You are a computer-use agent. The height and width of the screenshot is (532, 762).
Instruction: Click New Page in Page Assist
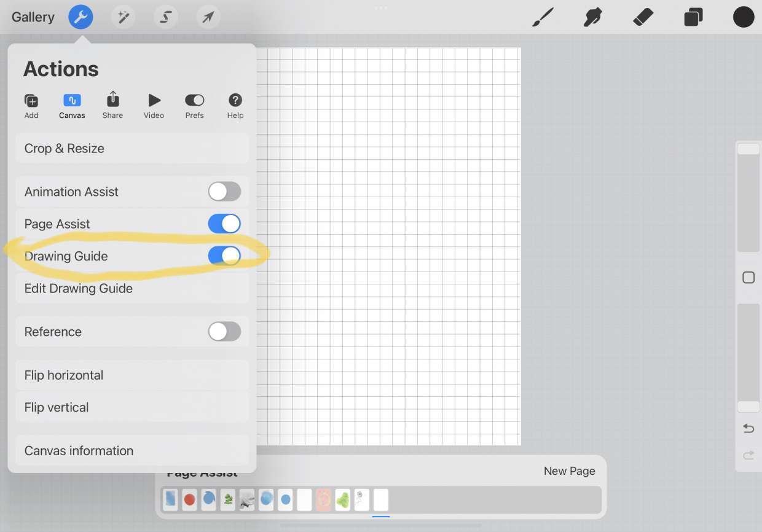click(x=569, y=471)
